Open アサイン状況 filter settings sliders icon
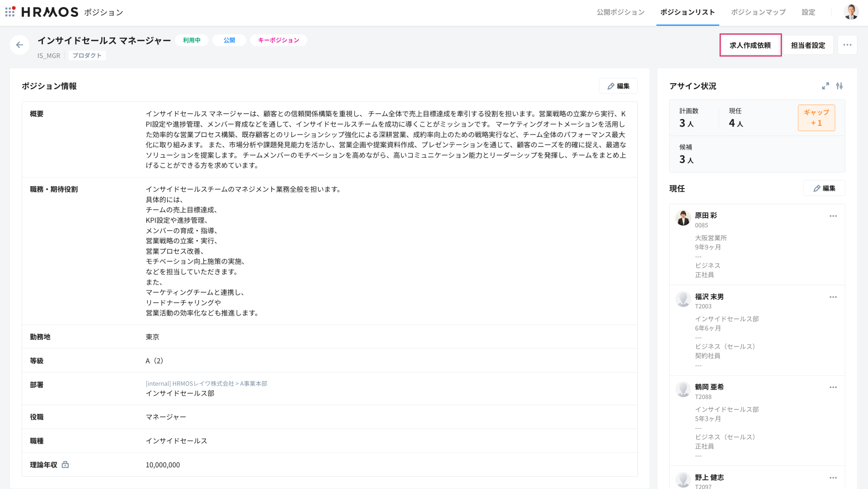 click(x=839, y=86)
